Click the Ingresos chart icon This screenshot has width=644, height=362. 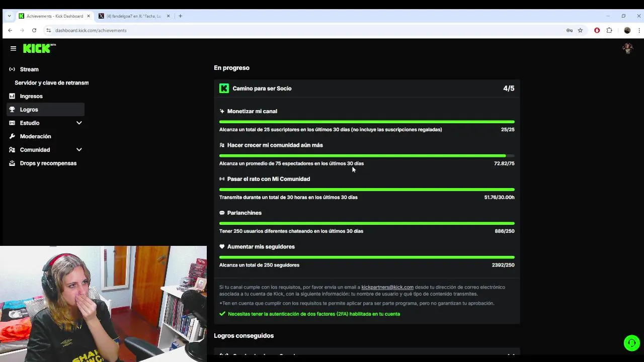coord(12,96)
